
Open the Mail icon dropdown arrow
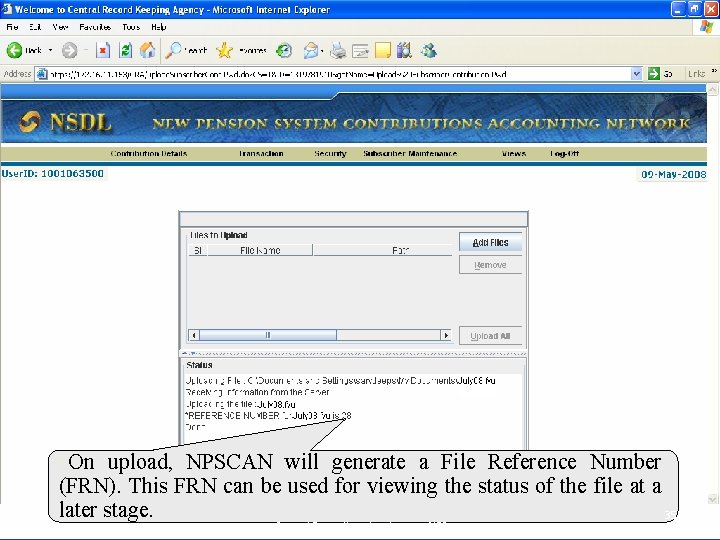tap(322, 51)
